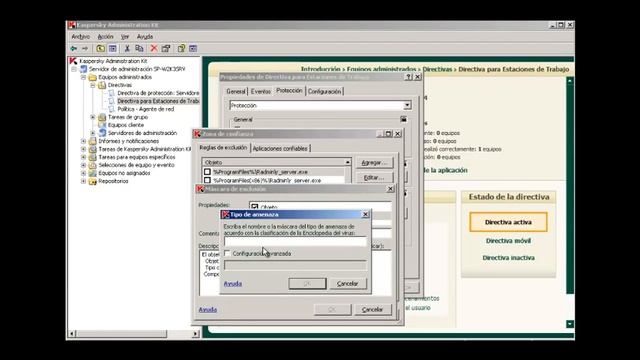The width and height of the screenshot is (640, 360).
Task: Click the Directiva inactiva link
Action: [509, 258]
